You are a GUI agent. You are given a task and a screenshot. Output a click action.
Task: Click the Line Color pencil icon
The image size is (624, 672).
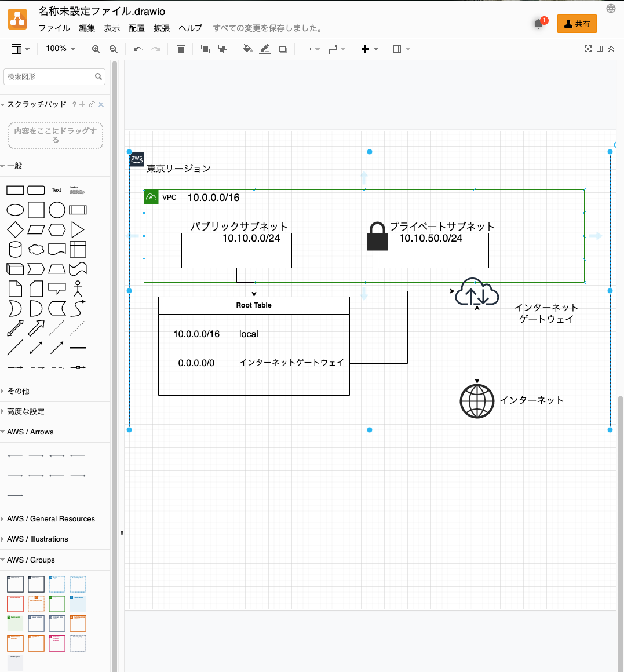(x=265, y=49)
